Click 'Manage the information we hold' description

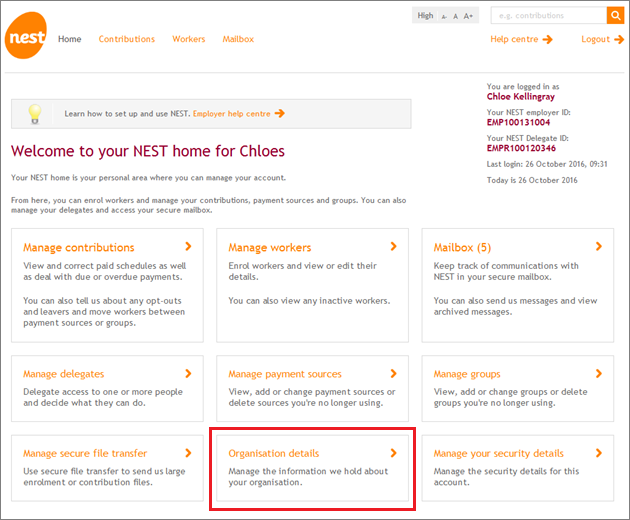pyautogui.click(x=308, y=477)
